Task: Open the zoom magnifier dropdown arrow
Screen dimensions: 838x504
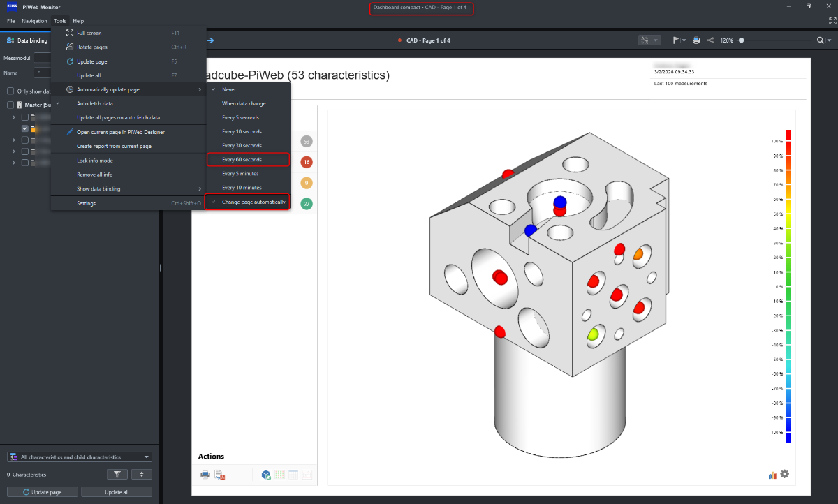Action: coord(829,40)
